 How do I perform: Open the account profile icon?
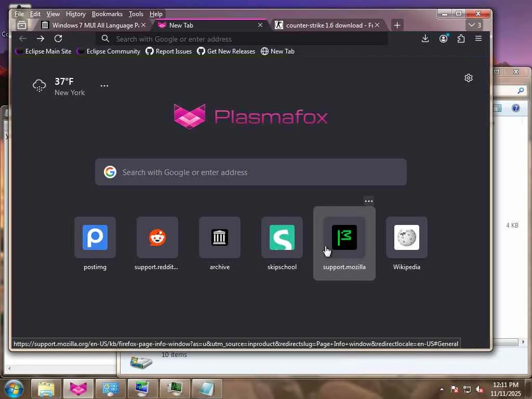pyautogui.click(x=443, y=38)
